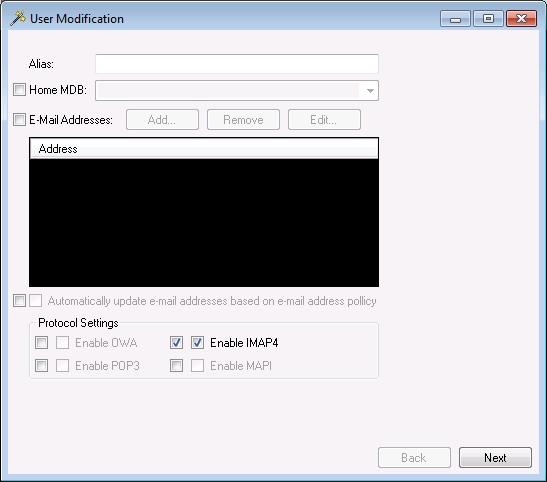Click the Back button

tap(414, 458)
